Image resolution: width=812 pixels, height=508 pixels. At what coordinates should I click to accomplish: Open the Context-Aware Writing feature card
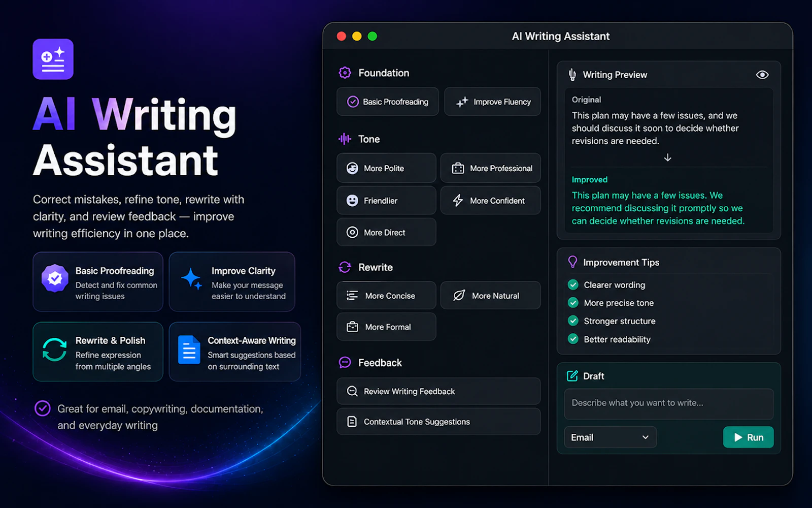235,352
